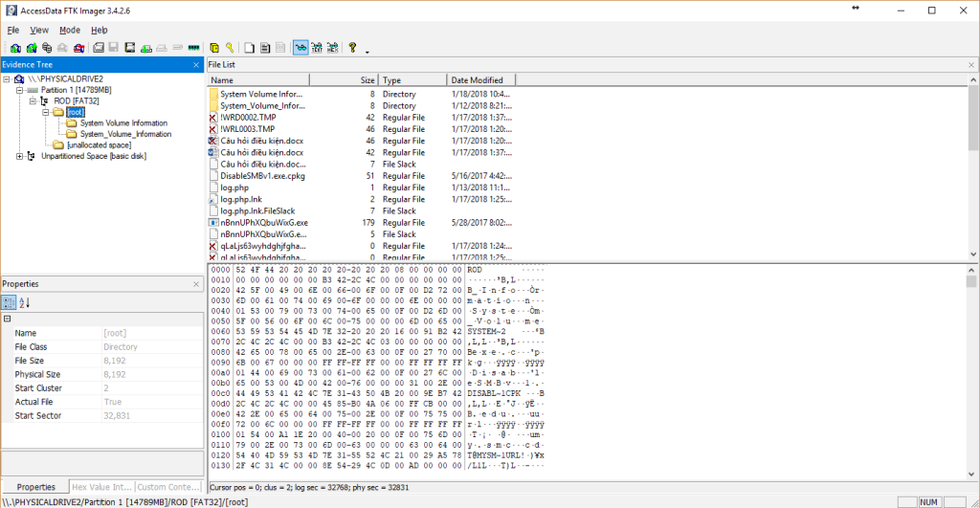Click the Start Sector value 32,831

click(117, 415)
